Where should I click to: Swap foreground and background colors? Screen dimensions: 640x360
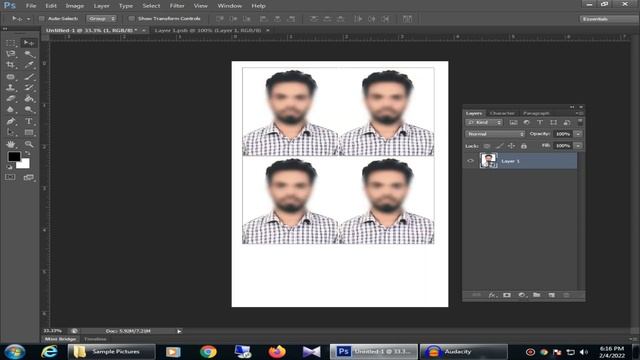point(28,154)
